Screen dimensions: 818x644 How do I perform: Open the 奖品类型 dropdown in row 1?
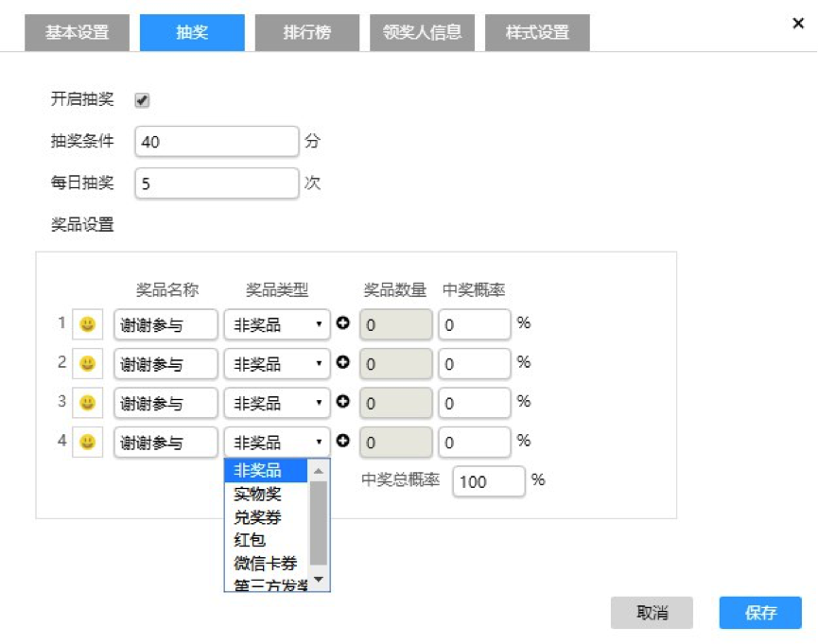tap(277, 324)
